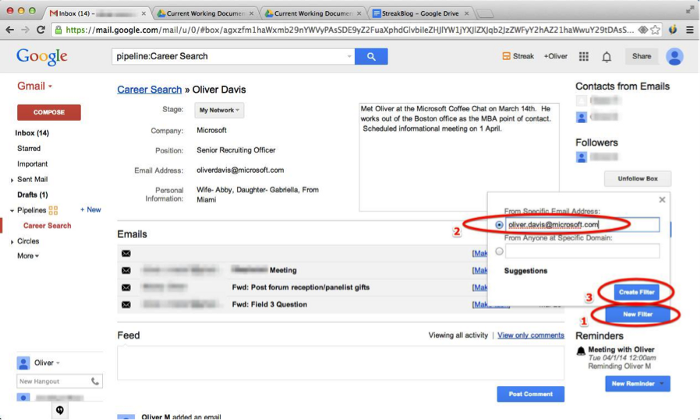Click the New Filter button
Viewport: 700px width, 420px height.
638,314
